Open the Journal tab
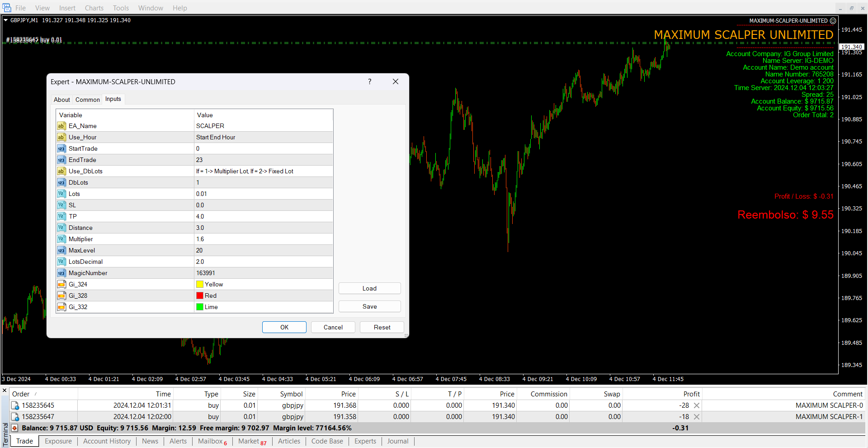 click(x=398, y=441)
